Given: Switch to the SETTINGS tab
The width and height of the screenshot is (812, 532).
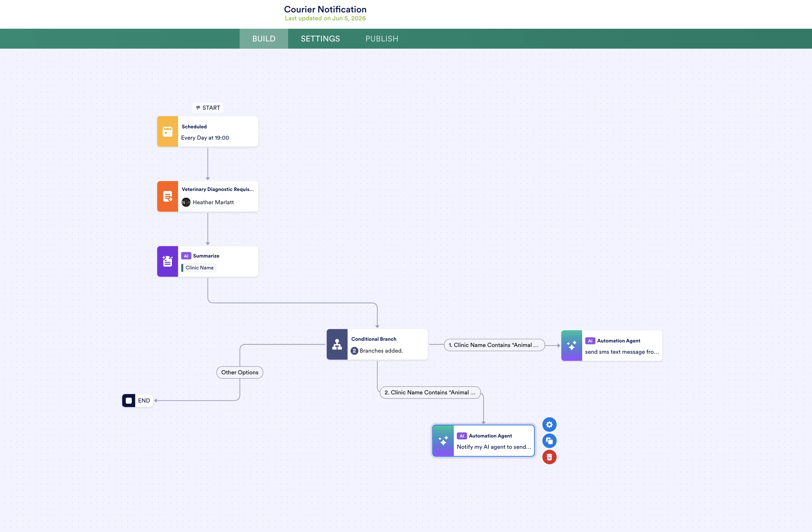Looking at the screenshot, I should coord(320,39).
